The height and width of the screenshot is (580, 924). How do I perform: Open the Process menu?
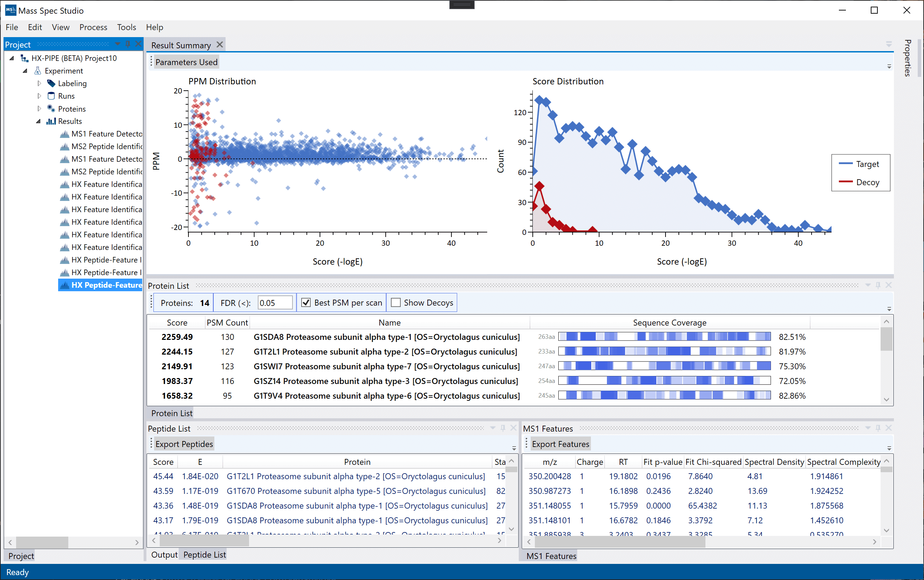[x=93, y=27]
